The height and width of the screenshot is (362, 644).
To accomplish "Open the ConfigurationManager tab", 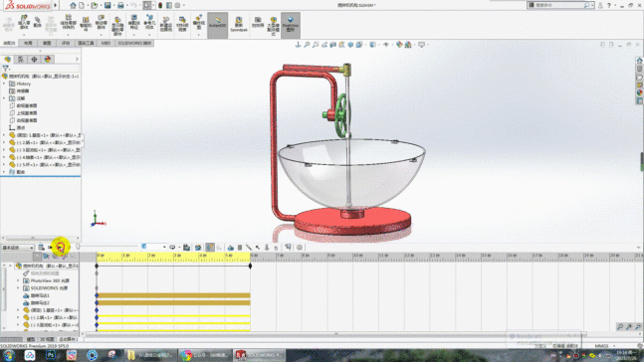I will coord(34,59).
